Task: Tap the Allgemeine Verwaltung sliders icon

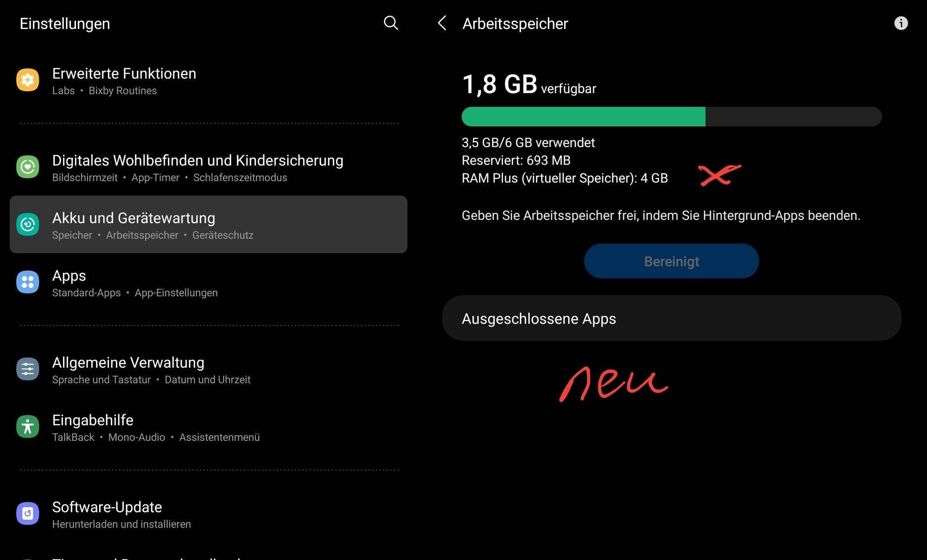Action: [28, 369]
